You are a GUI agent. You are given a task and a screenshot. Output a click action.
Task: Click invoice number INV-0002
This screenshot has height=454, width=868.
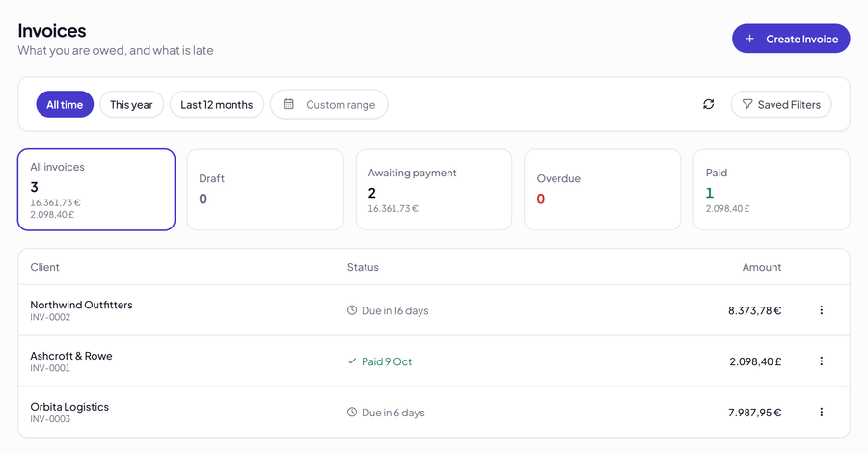point(50,317)
